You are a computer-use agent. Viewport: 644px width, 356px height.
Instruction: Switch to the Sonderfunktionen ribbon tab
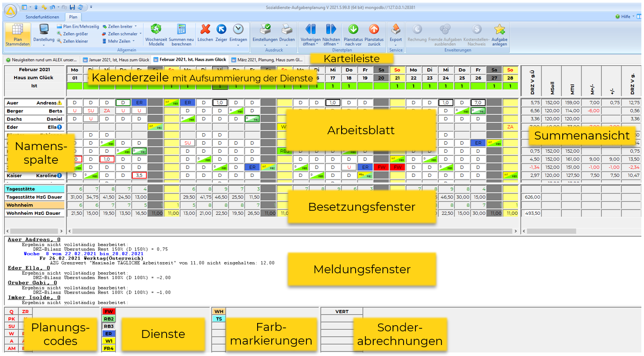(42, 17)
